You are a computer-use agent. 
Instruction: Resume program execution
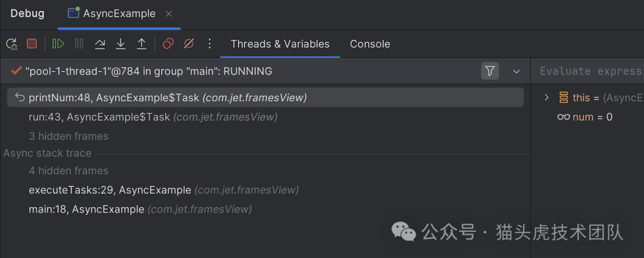click(x=58, y=44)
